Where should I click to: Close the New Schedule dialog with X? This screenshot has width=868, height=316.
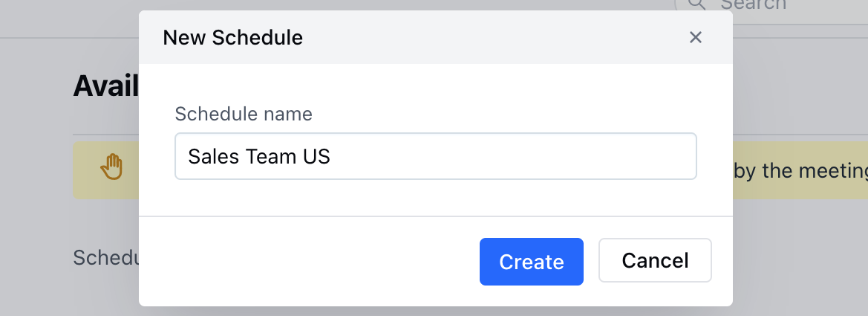(x=695, y=37)
